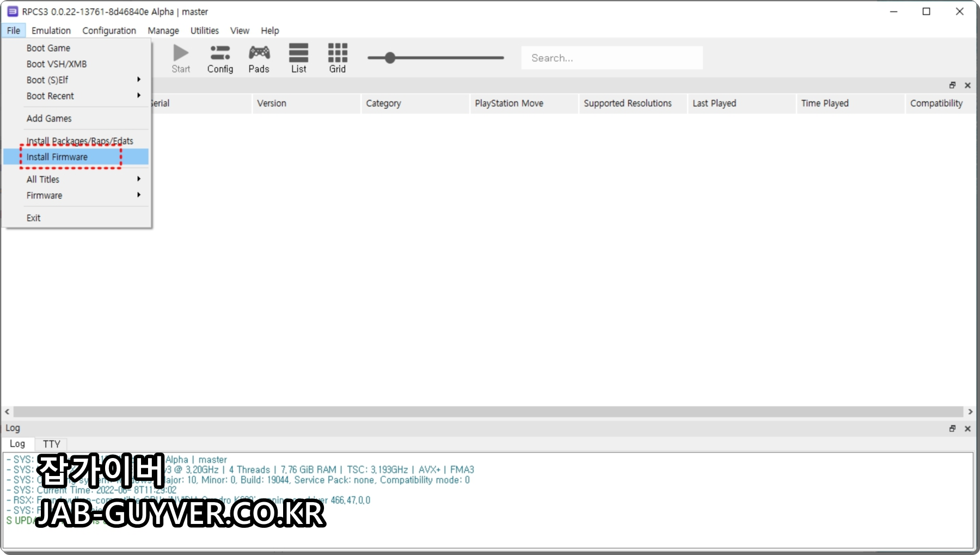Open the Config settings icon
This screenshot has width=980, height=555.
pos(220,53)
